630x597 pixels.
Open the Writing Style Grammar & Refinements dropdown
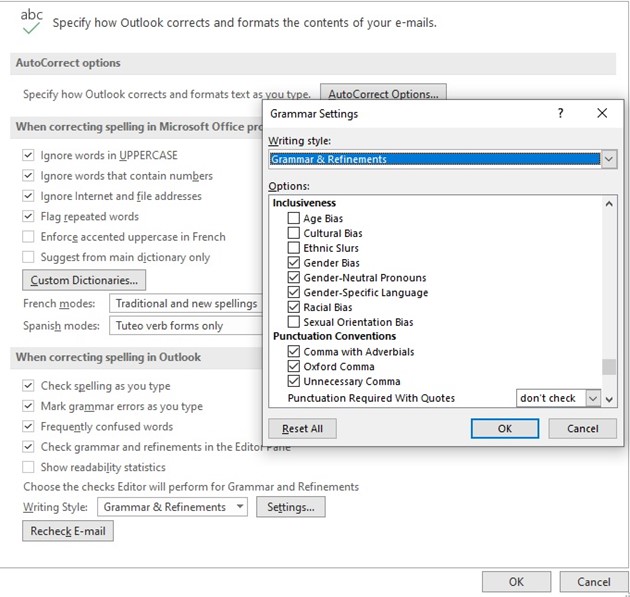tap(175, 507)
